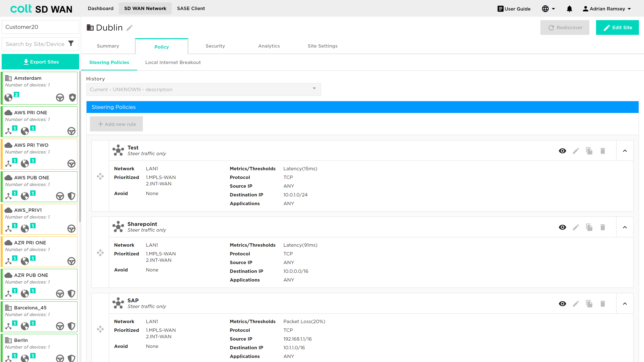The height and width of the screenshot is (362, 644).
Task: Open the History dropdown
Action: pos(203,89)
